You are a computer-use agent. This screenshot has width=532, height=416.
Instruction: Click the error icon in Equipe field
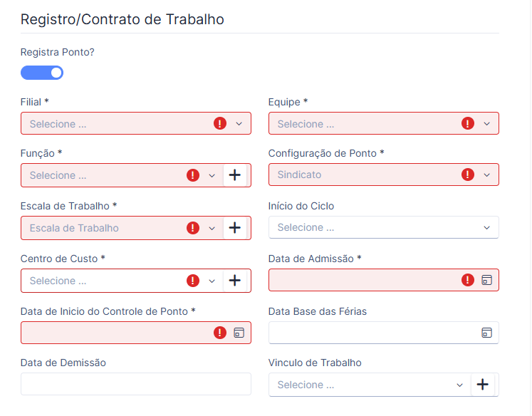468,123
